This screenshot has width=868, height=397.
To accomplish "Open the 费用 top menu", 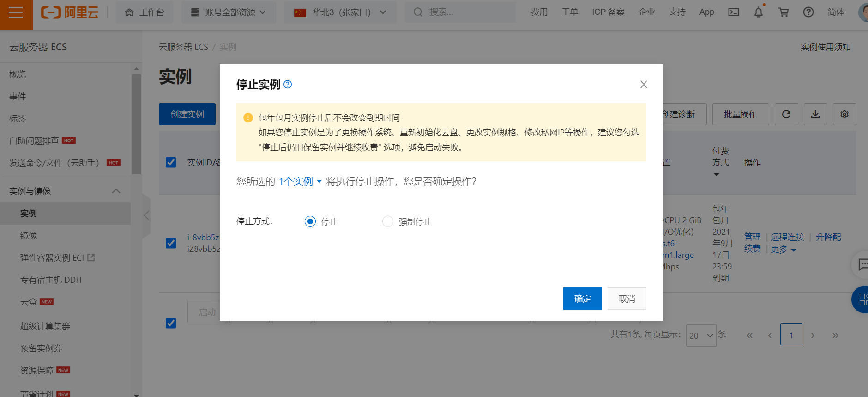I will pyautogui.click(x=539, y=12).
